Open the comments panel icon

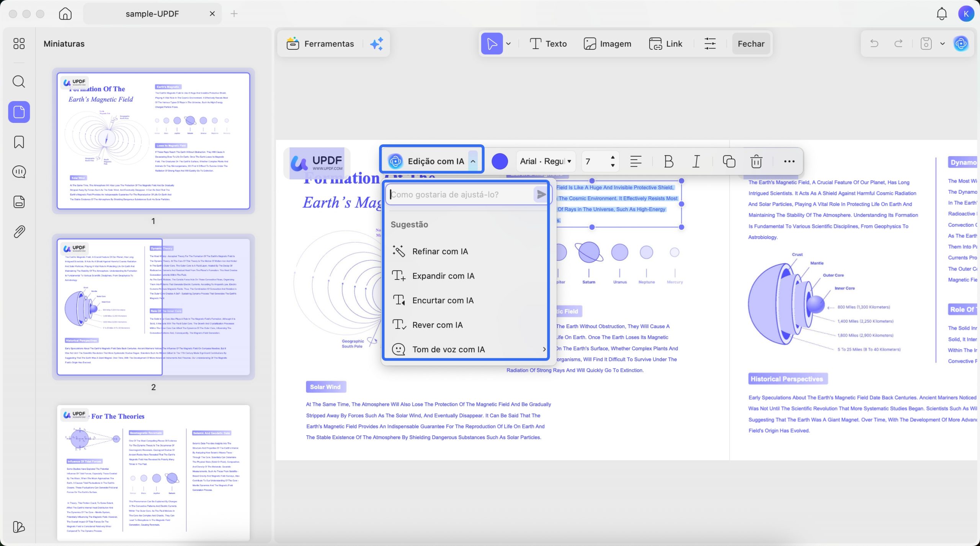point(19,172)
